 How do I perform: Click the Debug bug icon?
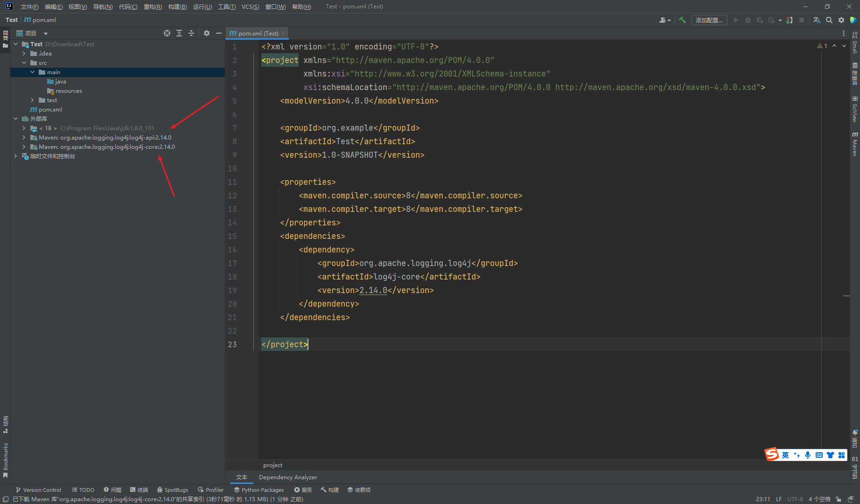tap(748, 20)
